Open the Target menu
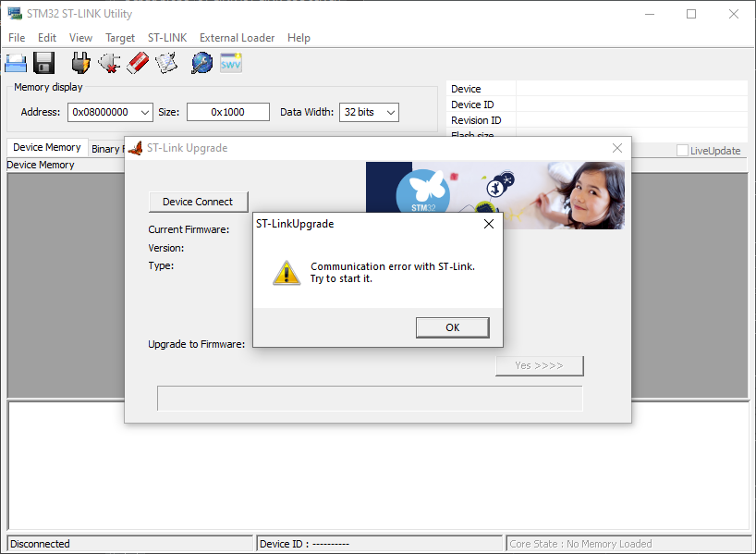 120,38
